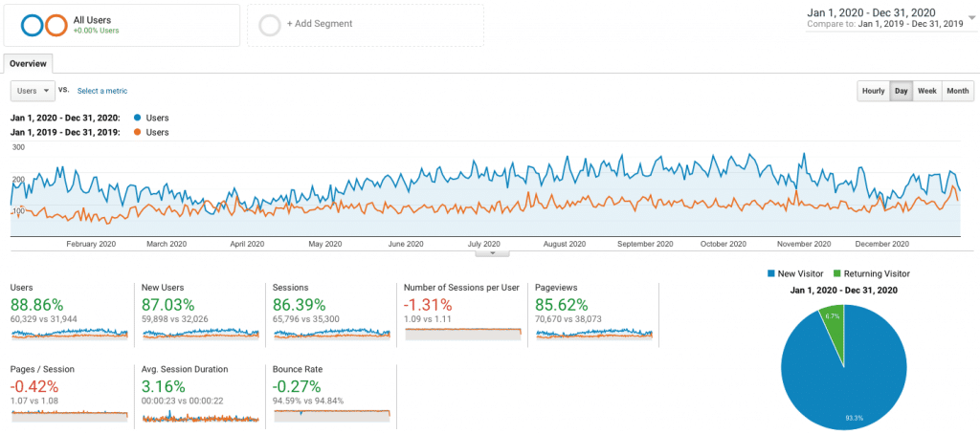The width and height of the screenshot is (980, 434).
Task: Click the blue and orange All Users segment circles
Action: (44, 25)
